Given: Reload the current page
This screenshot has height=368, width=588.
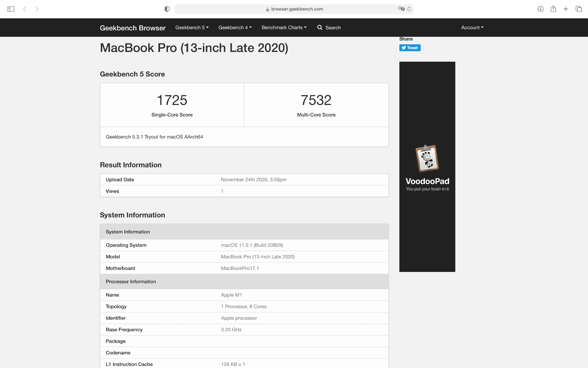Looking at the screenshot, I should (409, 9).
